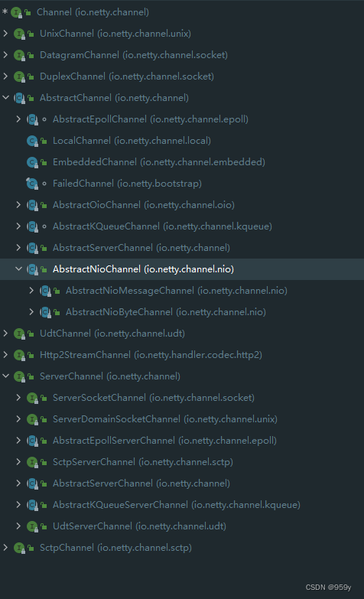This screenshot has width=364, height=599.
Task: Select ServerSocketChannel (io.netty.channel.socket) row
Action: [x=182, y=398]
